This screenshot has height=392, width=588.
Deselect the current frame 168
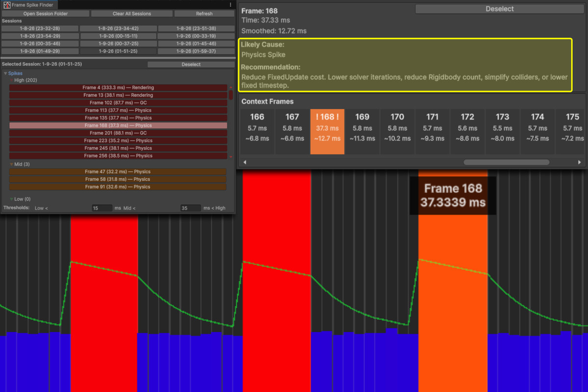pos(499,8)
